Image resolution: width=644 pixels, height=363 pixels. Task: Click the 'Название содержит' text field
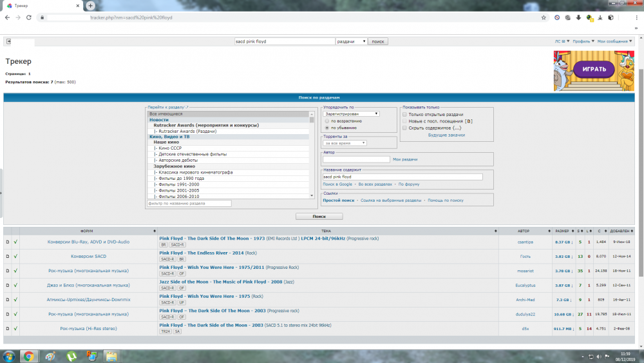(x=402, y=177)
